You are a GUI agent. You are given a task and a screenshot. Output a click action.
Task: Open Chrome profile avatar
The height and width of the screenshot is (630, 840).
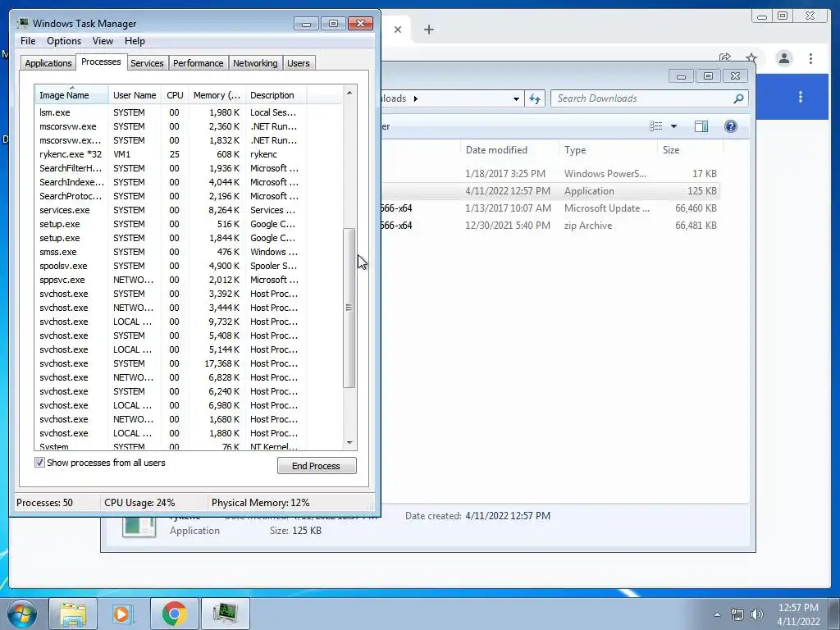tap(783, 58)
